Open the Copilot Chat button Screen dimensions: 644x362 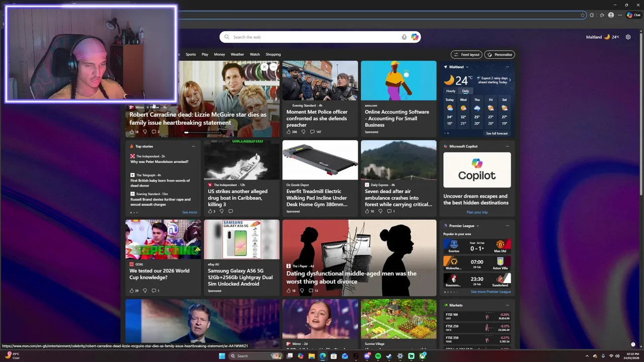(633, 15)
